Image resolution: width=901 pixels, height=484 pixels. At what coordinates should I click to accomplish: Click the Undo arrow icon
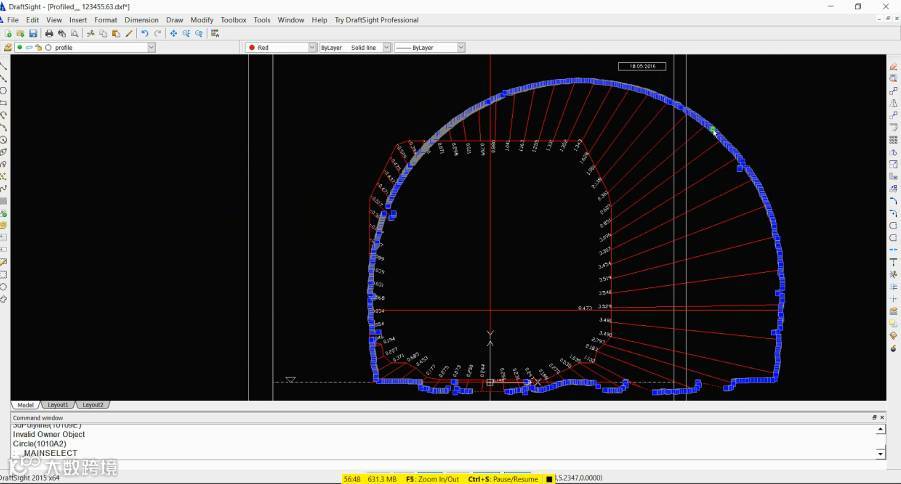coord(144,33)
